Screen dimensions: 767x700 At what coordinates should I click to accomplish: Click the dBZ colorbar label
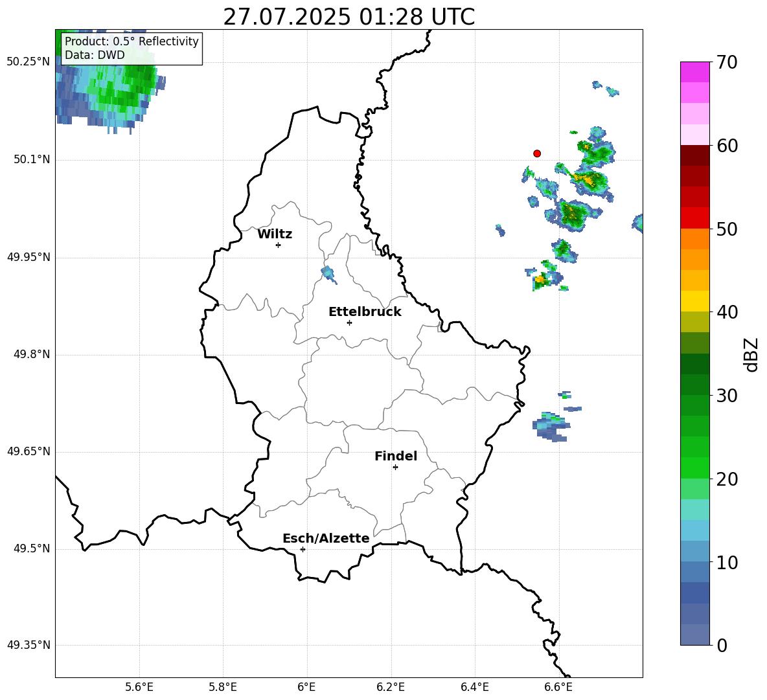pos(751,354)
